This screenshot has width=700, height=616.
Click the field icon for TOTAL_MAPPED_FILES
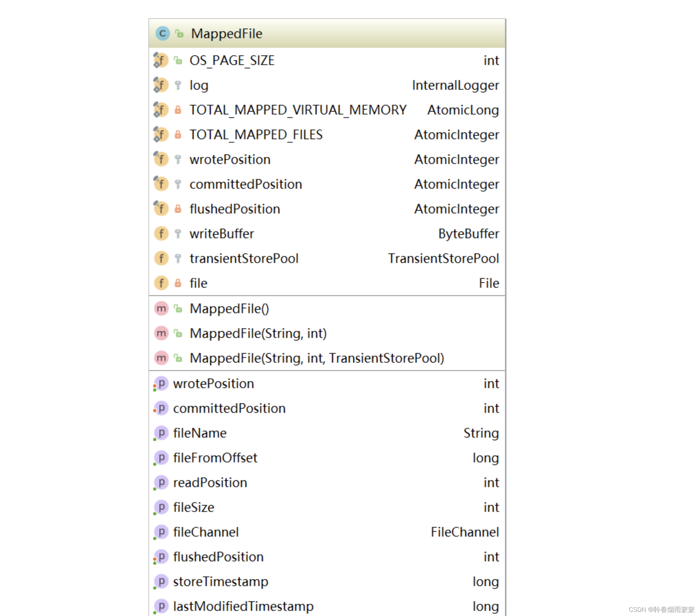pos(161,135)
